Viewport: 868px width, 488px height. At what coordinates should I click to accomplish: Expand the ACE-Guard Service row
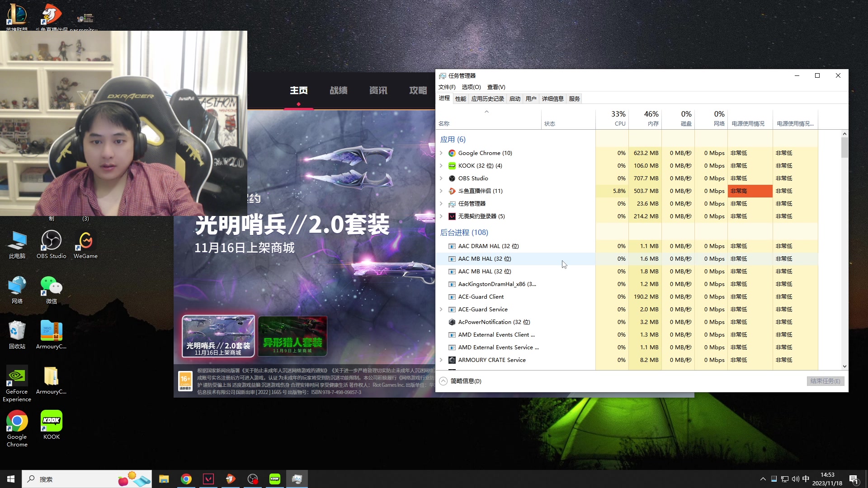(441, 310)
